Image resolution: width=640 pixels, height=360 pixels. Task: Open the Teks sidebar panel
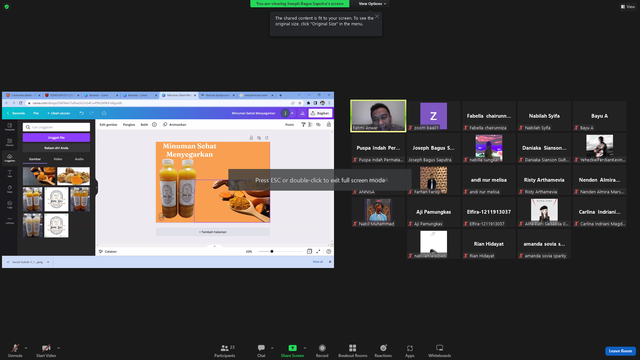[9, 173]
